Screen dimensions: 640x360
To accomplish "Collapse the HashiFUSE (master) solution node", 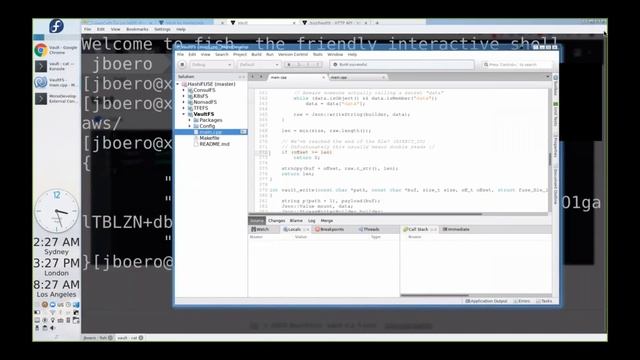I will tap(178, 84).
